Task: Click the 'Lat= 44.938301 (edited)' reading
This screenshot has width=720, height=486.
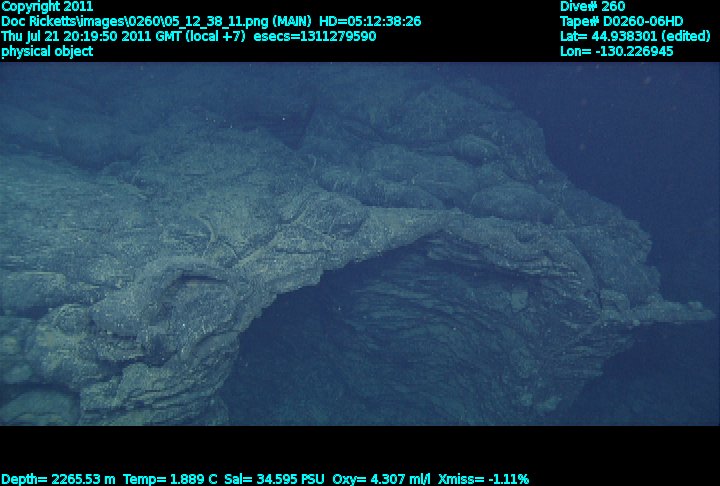Action: click(x=635, y=36)
